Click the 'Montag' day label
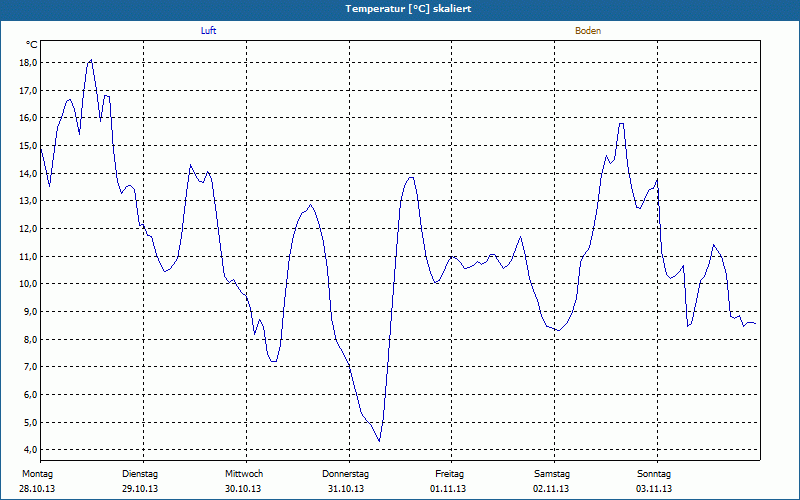Image resolution: width=800 pixels, height=500 pixels. tap(37, 474)
